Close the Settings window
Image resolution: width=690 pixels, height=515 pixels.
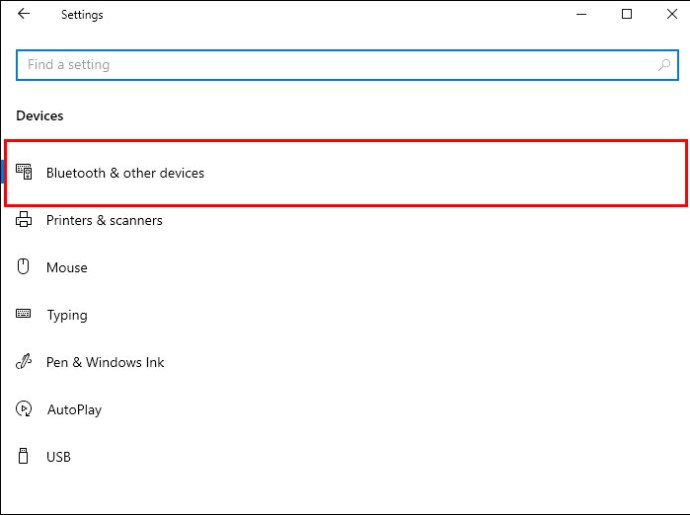672,14
